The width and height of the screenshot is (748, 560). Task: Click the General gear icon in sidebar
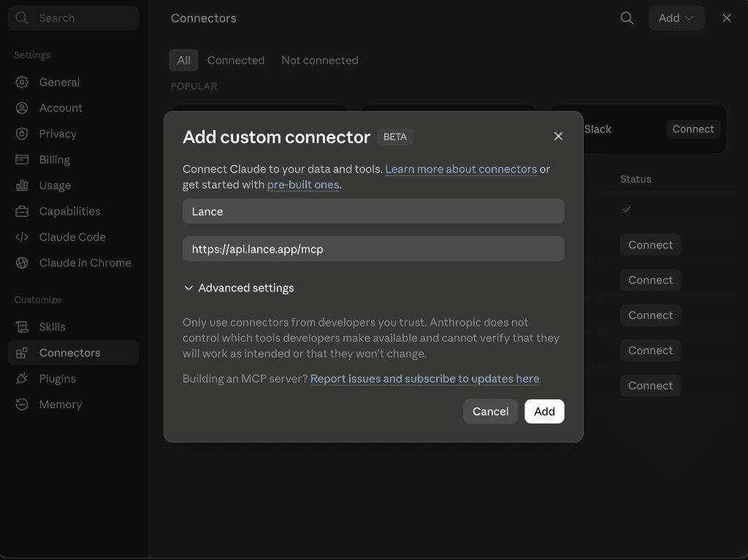[x=22, y=82]
